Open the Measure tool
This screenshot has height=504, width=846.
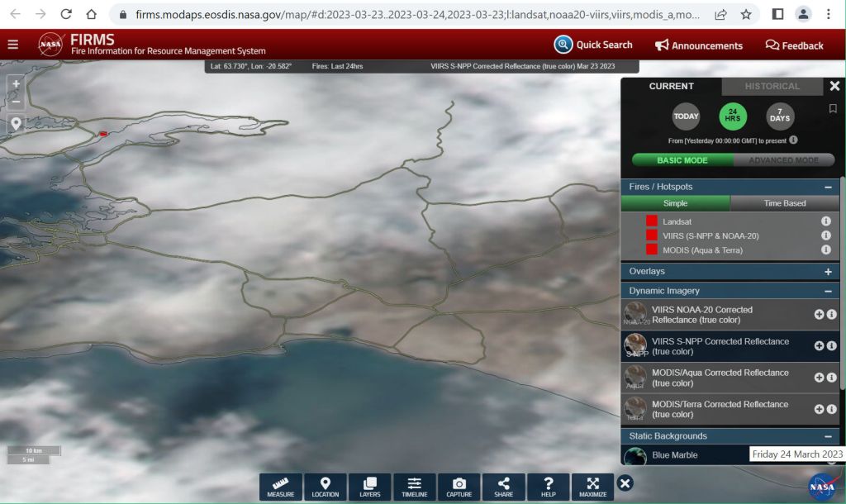click(281, 487)
